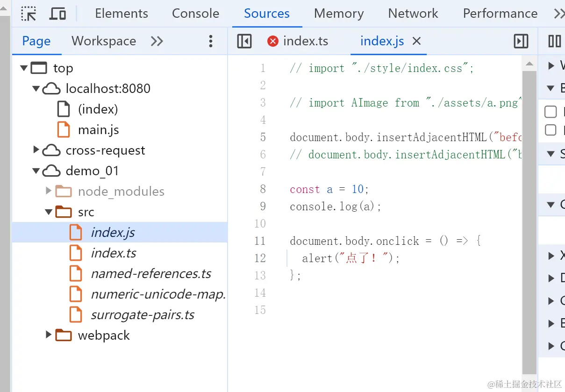Viewport: 565px width, 392px height.
Task: Switch to the Workspace navigator tab
Action: [104, 41]
